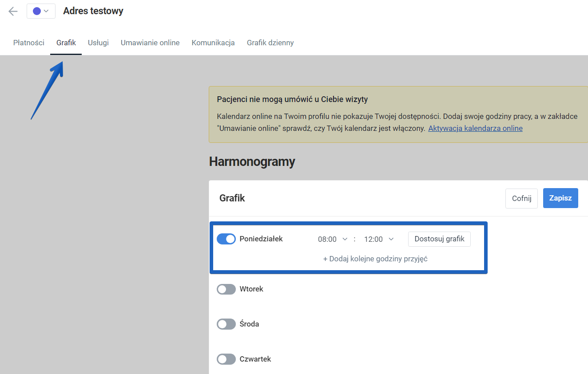This screenshot has width=588, height=374.
Task: Click the back arrow in the header
Action: 12,11
